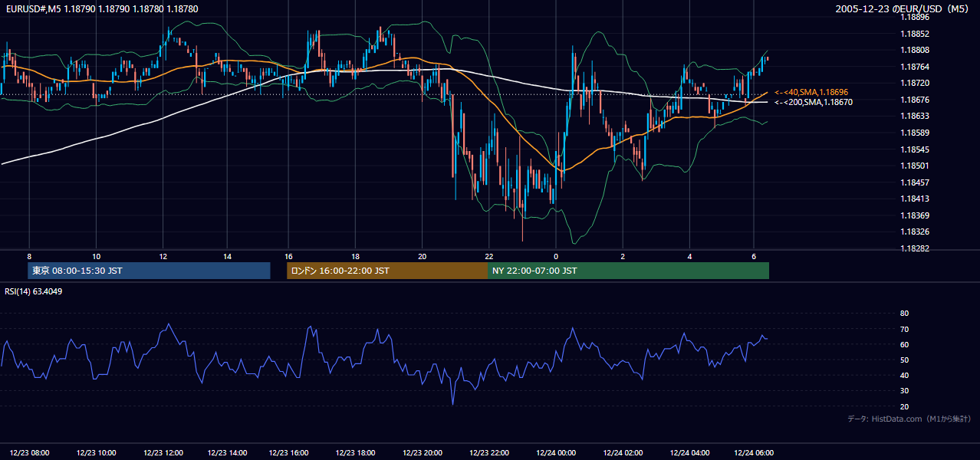Open the HistData.com data source credit
This screenshot has height=460, width=980.
(909, 419)
